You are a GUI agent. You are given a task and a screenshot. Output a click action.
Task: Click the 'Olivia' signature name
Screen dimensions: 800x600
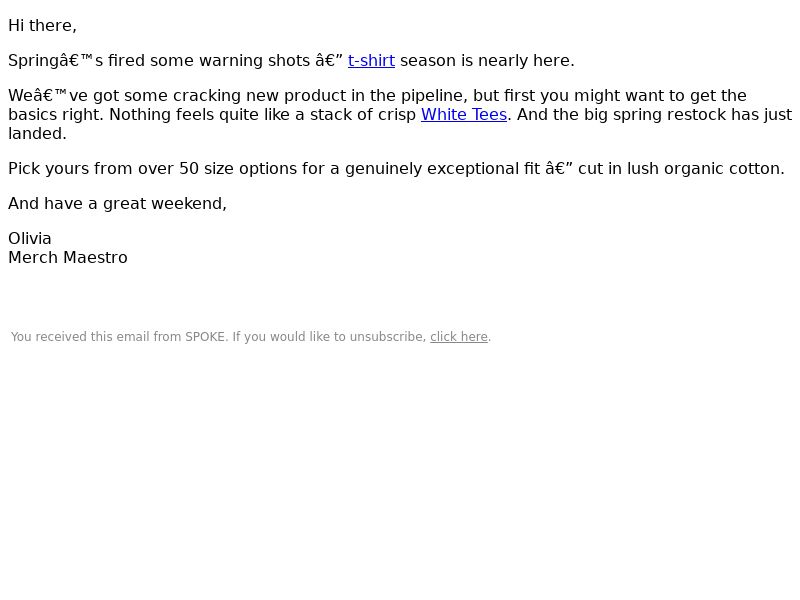pyautogui.click(x=30, y=239)
